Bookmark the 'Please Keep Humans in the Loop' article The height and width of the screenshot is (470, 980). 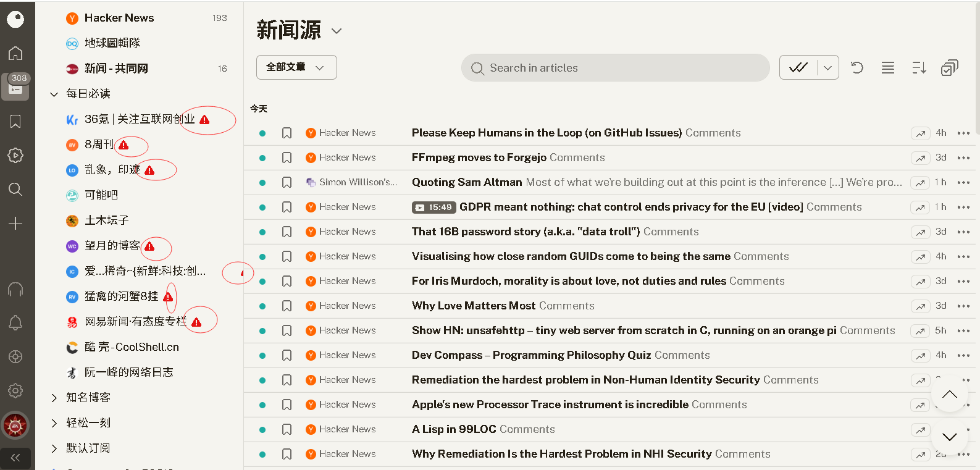[x=287, y=133]
